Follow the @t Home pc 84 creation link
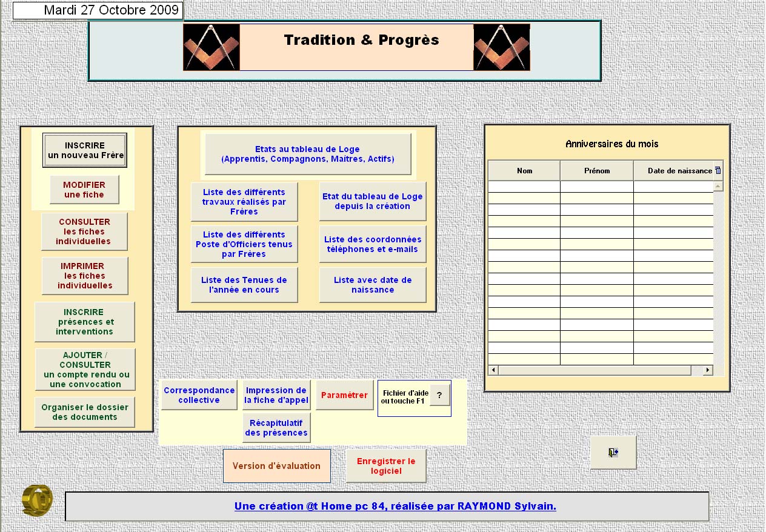The width and height of the screenshot is (766, 532). pyautogui.click(x=395, y=507)
